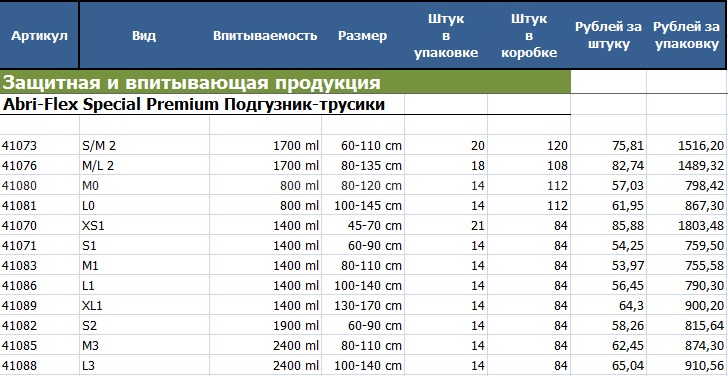Select pack quantity 21 for XS1
Screen dimensions: 728x376
click(446, 226)
